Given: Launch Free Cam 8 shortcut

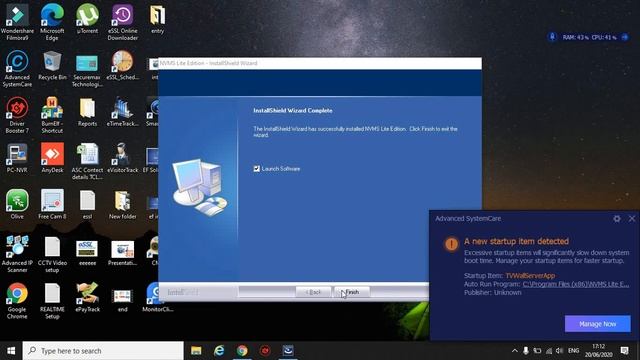Looking at the screenshot, I should [52, 205].
